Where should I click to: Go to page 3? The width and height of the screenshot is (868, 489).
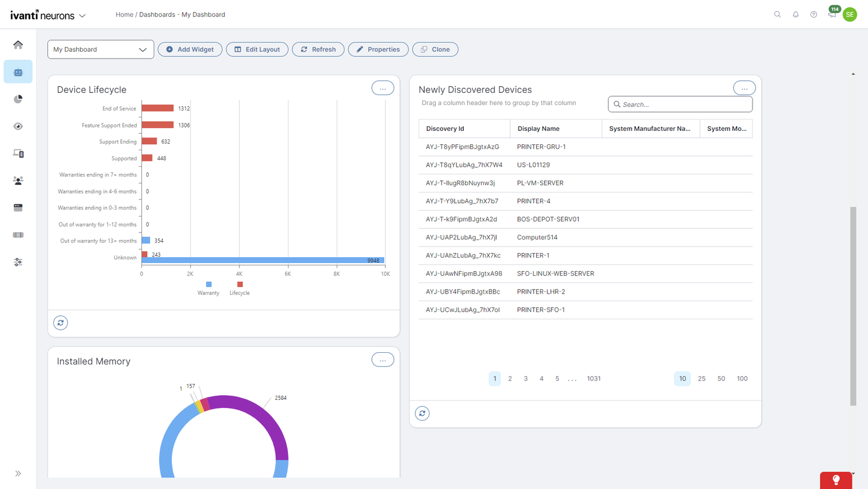click(x=526, y=379)
